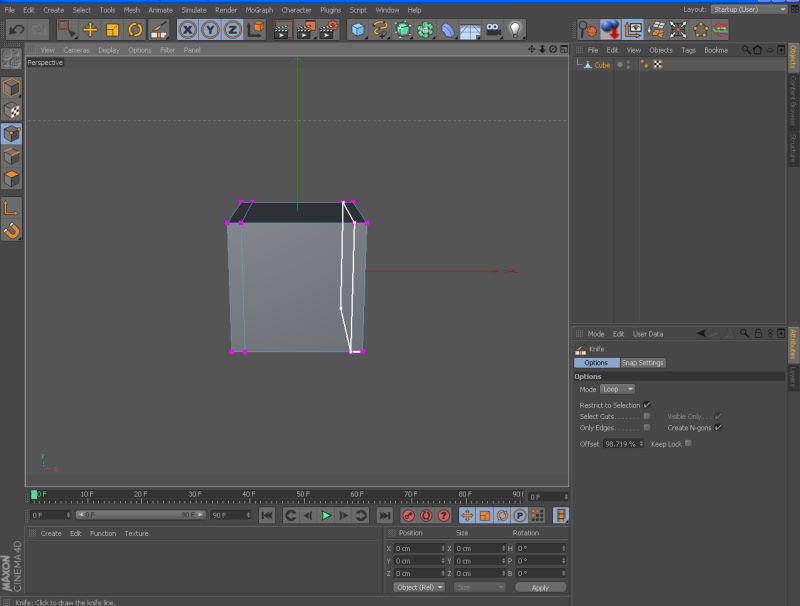Select the Cube object in Object Manager
The width and height of the screenshot is (800, 606).
(602, 65)
